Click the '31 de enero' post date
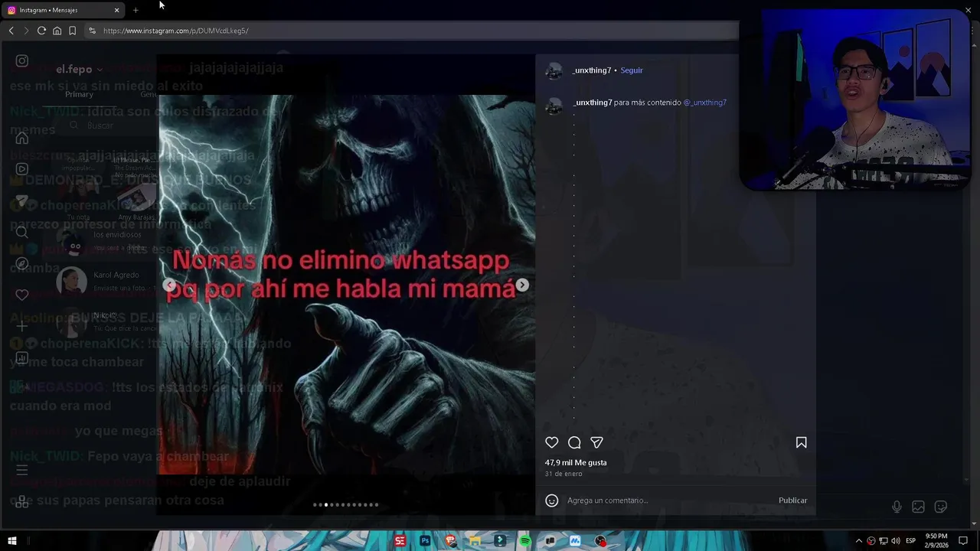This screenshot has width=980, height=551. pos(563,474)
